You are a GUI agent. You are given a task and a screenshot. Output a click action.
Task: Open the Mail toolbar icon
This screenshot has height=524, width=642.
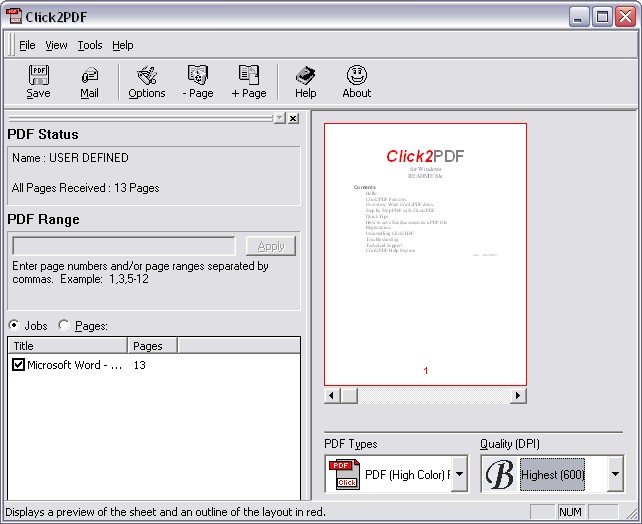click(90, 76)
